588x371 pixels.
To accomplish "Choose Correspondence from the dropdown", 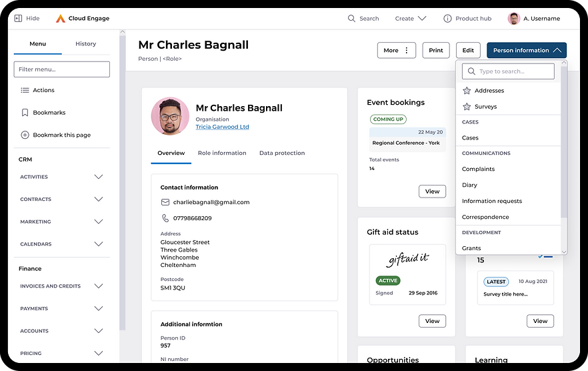I will pyautogui.click(x=485, y=217).
